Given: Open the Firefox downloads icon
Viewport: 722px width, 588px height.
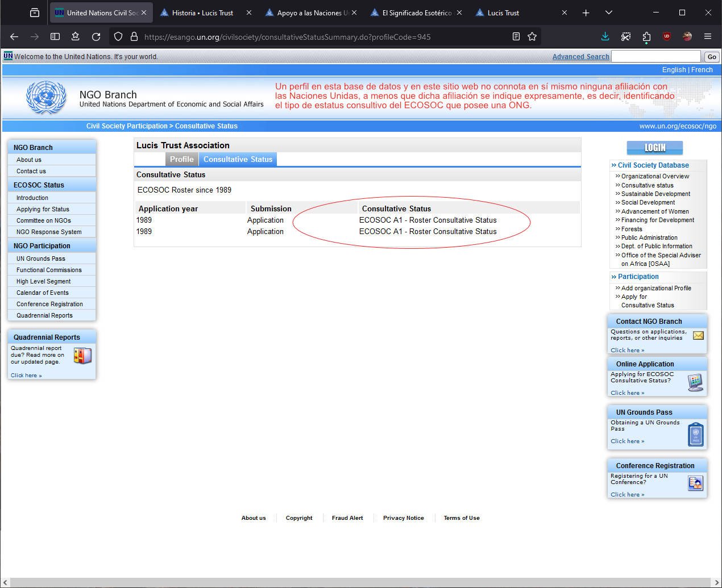Looking at the screenshot, I should 605,37.
